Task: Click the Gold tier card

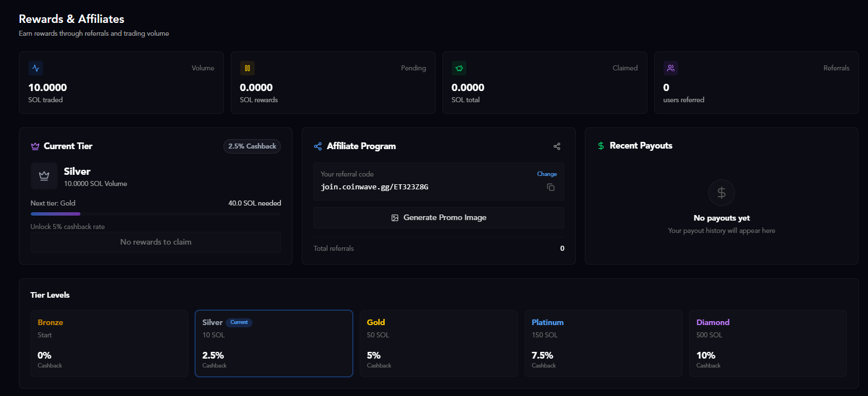Action: [438, 343]
